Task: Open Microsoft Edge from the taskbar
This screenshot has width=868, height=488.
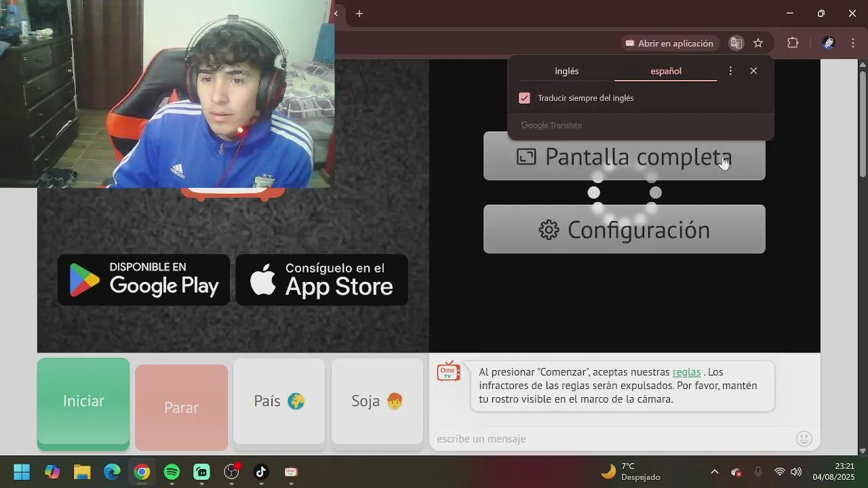Action: tap(112, 472)
